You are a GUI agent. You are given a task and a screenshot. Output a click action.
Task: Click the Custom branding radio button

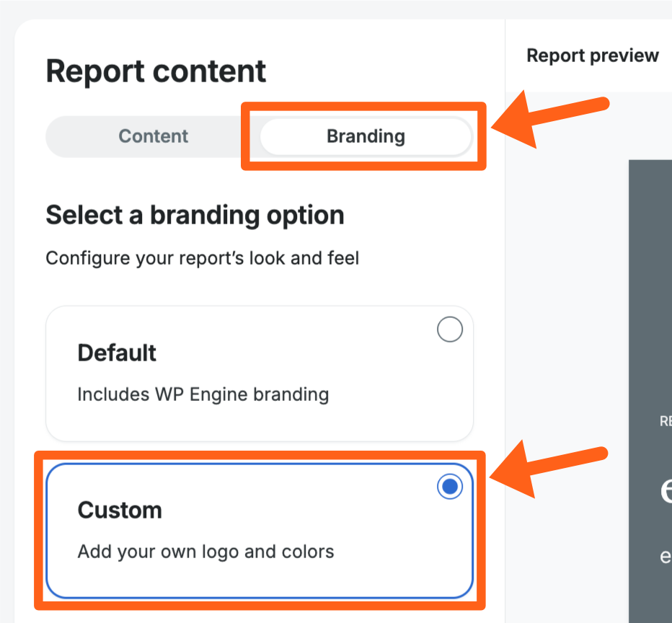pyautogui.click(x=450, y=487)
